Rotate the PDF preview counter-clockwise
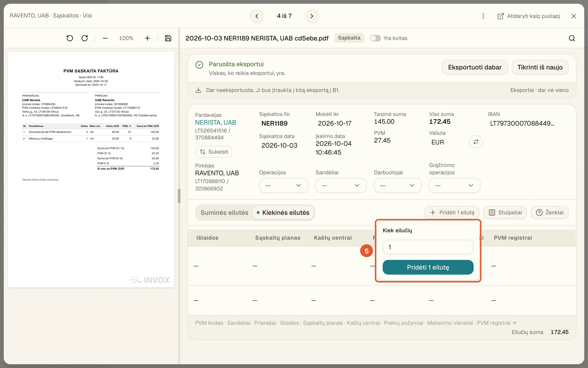Viewport: 588px width, 368px height. pos(70,38)
